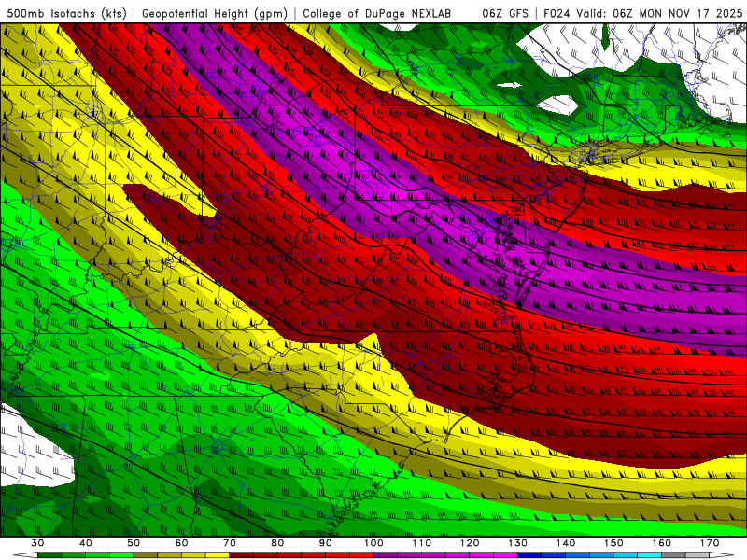Viewport: 747px width, 560px height.
Task: Click the "Geopotential Height (gpm)" header text
Action: (x=215, y=13)
